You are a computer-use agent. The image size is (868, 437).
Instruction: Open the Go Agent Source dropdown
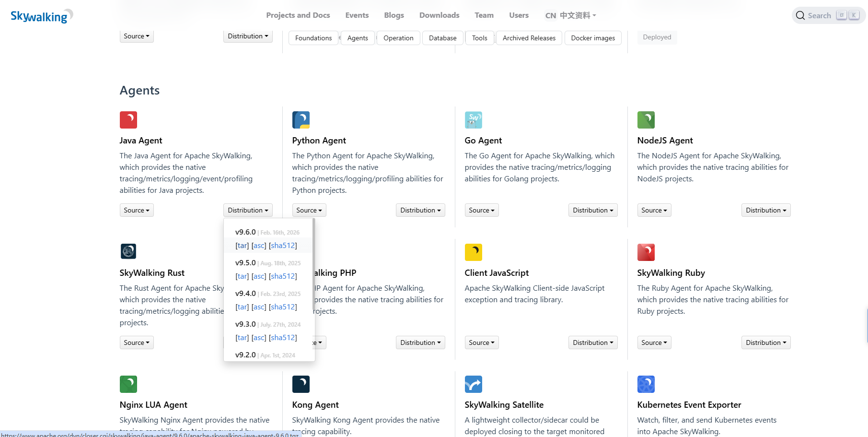tap(482, 210)
